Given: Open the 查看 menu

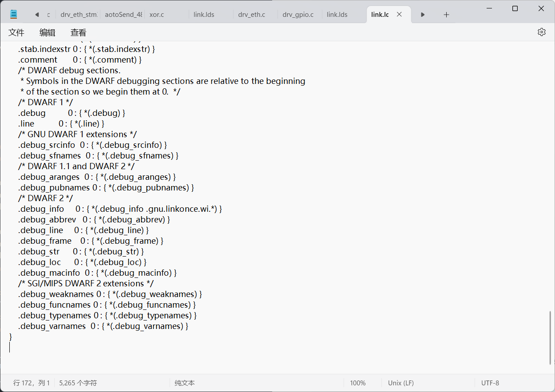Looking at the screenshot, I should pos(78,32).
